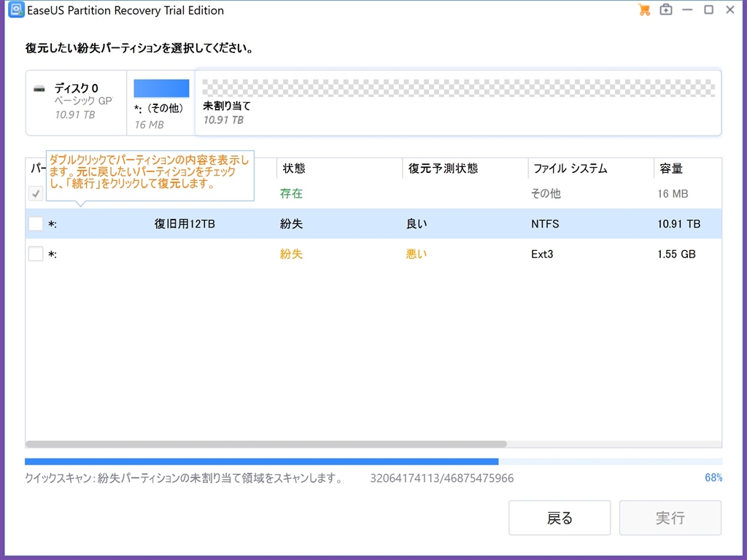
Task: Maximize the Partition Recovery window
Action: click(708, 9)
